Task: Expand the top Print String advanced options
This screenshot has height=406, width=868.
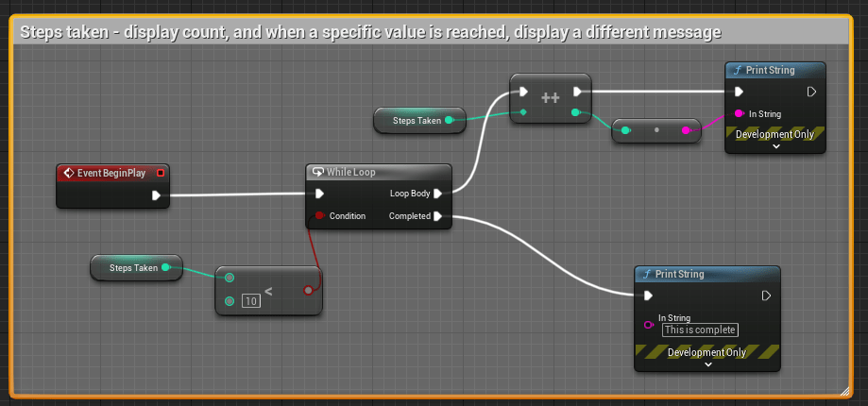Action: [775, 147]
